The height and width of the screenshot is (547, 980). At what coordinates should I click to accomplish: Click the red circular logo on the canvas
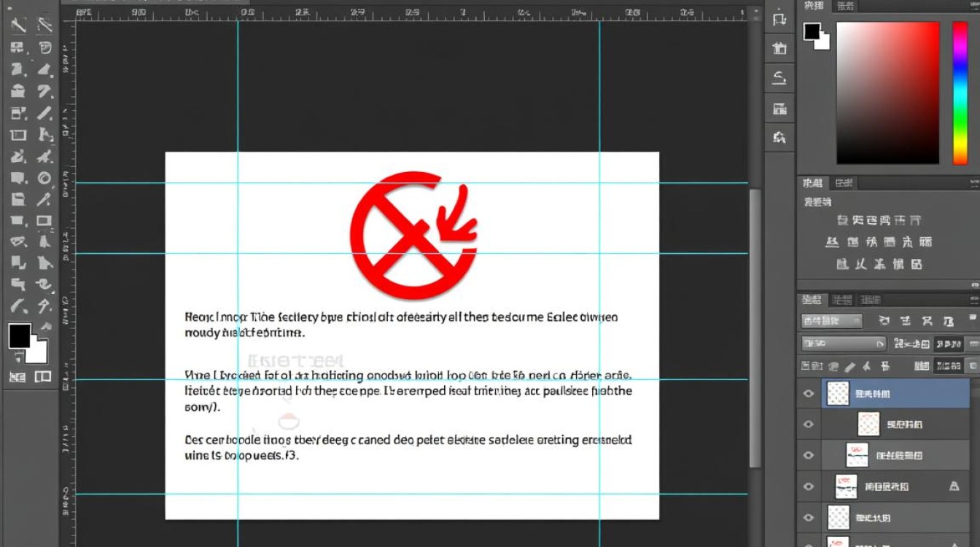[x=413, y=235]
